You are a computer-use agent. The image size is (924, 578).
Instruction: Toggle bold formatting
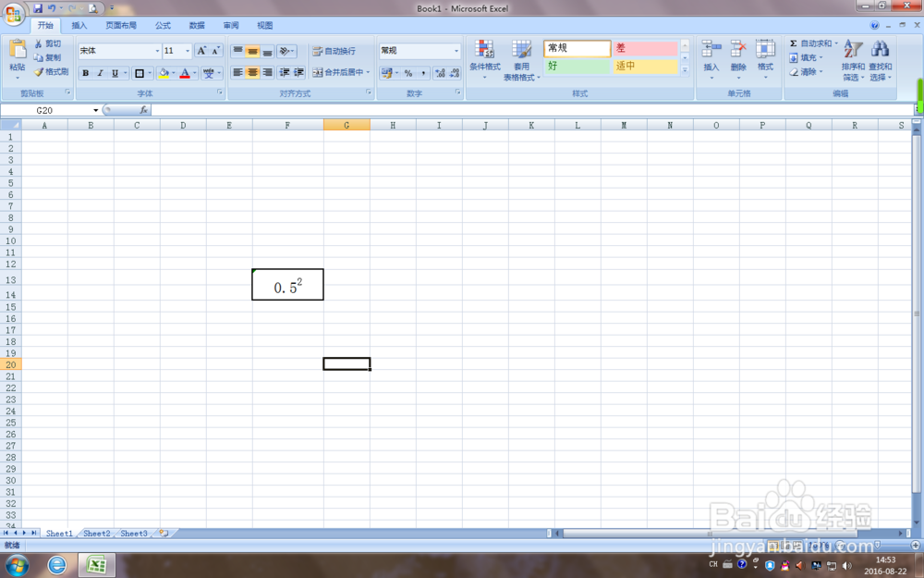85,73
